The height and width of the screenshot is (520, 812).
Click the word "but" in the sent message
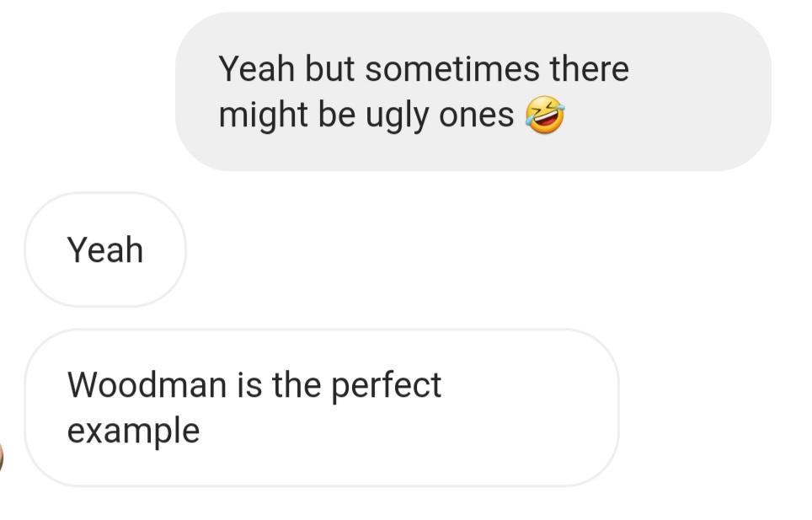tap(329, 68)
